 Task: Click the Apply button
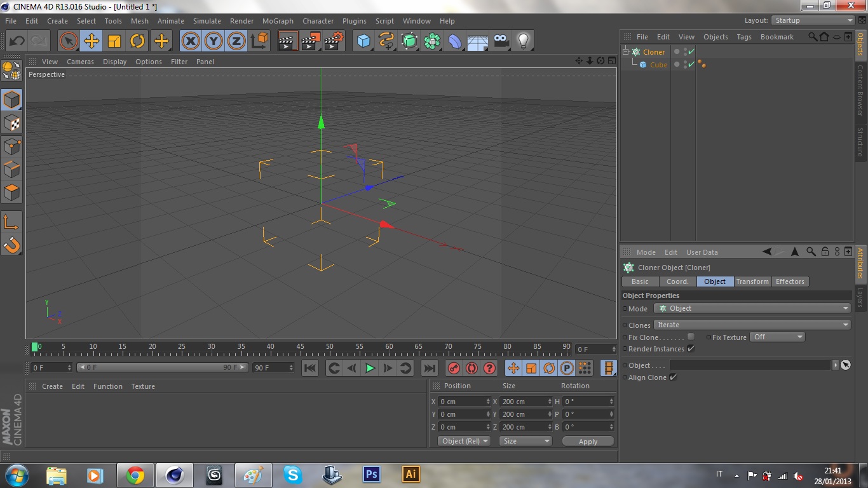click(x=588, y=442)
